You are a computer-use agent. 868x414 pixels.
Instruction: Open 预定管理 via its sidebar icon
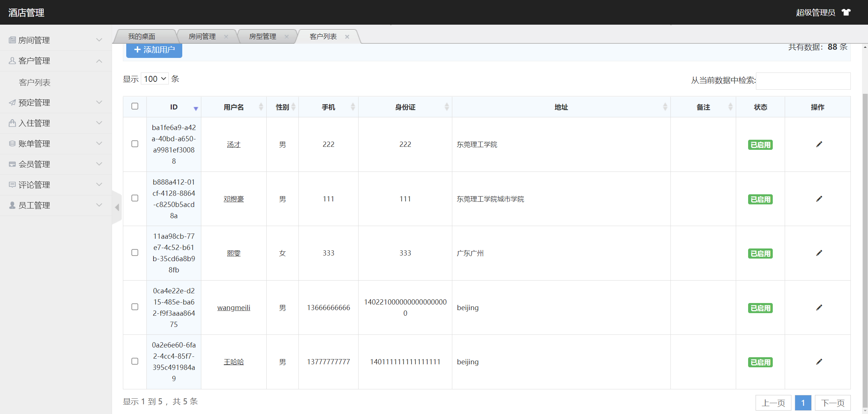point(12,102)
